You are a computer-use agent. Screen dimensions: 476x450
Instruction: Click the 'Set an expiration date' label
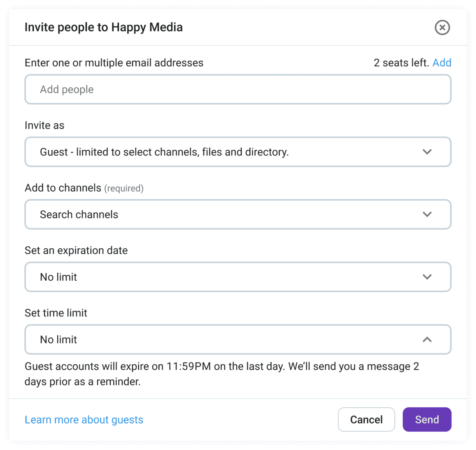(76, 251)
